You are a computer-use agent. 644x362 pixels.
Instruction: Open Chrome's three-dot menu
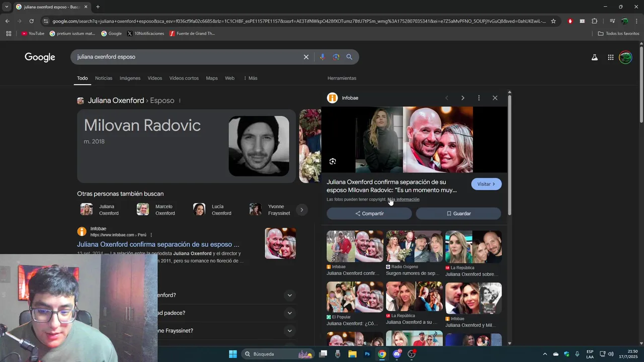click(x=636, y=21)
